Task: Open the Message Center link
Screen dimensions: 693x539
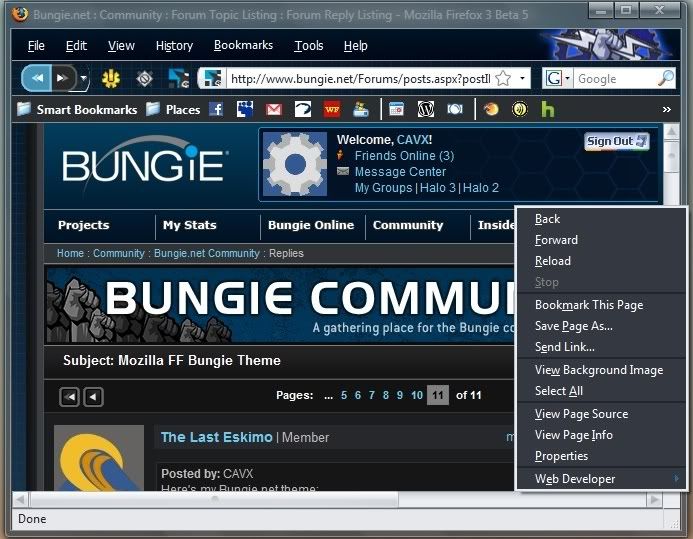Action: 400,172
